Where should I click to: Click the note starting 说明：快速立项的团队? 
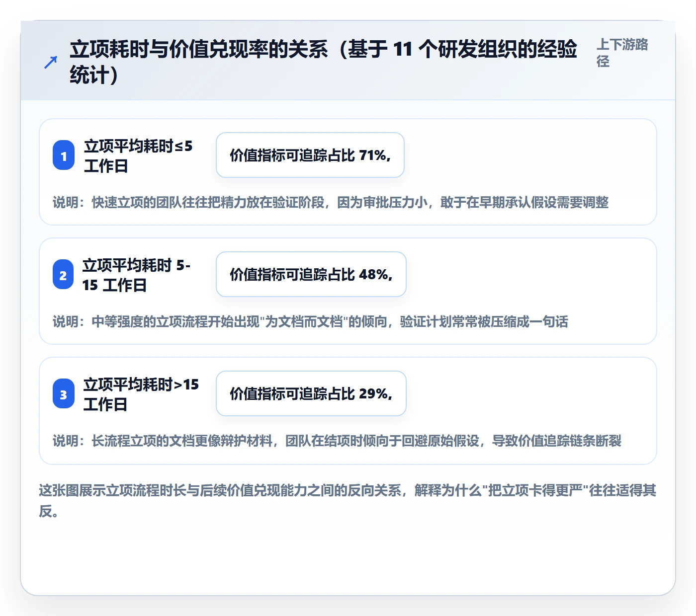(x=331, y=202)
